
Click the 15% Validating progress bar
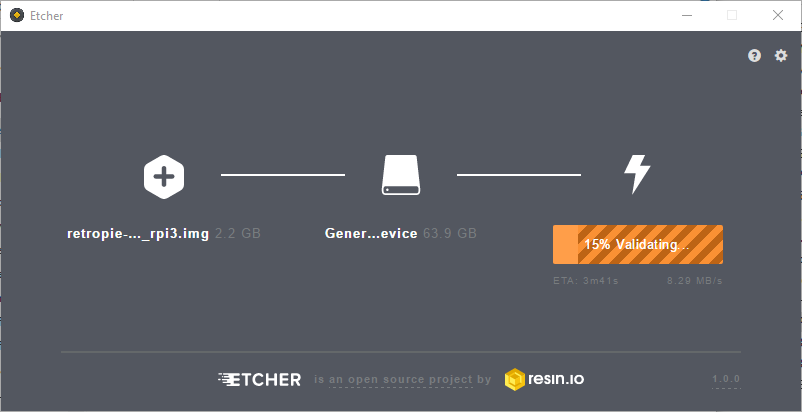point(638,244)
